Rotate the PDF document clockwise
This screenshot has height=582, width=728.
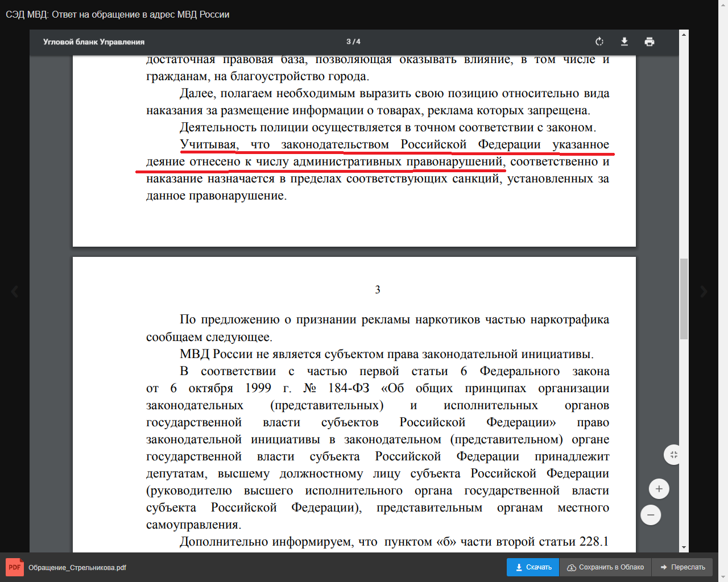tap(599, 41)
